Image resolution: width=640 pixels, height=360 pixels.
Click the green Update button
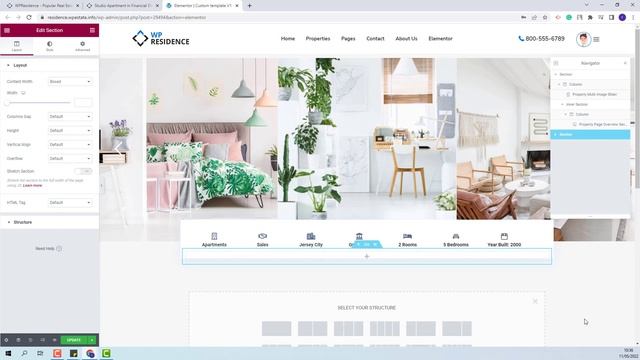[x=74, y=340]
